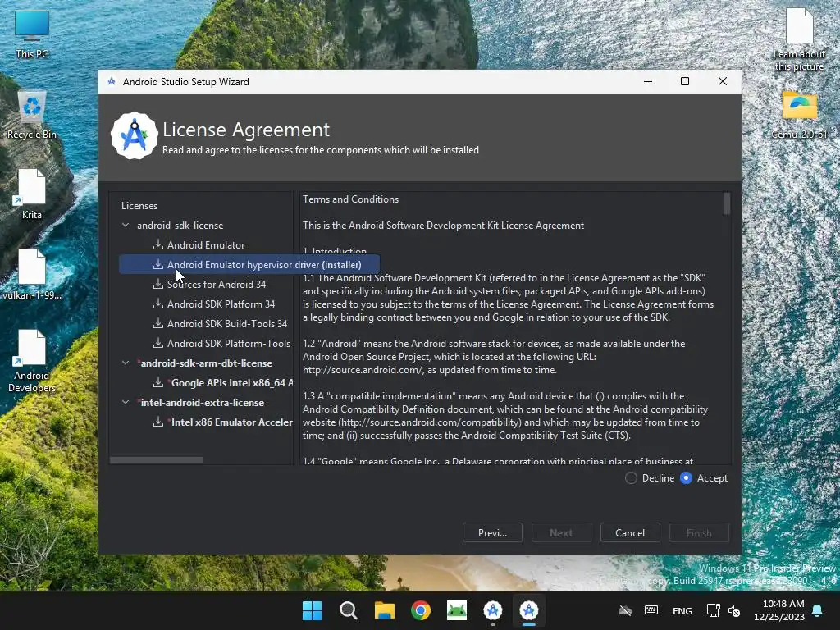Screen dimensions: 840x630
Task: Collapse the android-sdk-license tree node
Action: (126, 226)
